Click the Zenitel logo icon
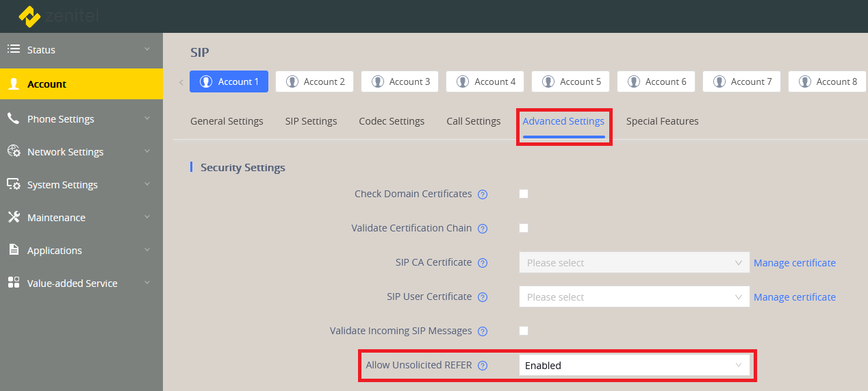The height and width of the screenshot is (391, 868). coord(29,16)
